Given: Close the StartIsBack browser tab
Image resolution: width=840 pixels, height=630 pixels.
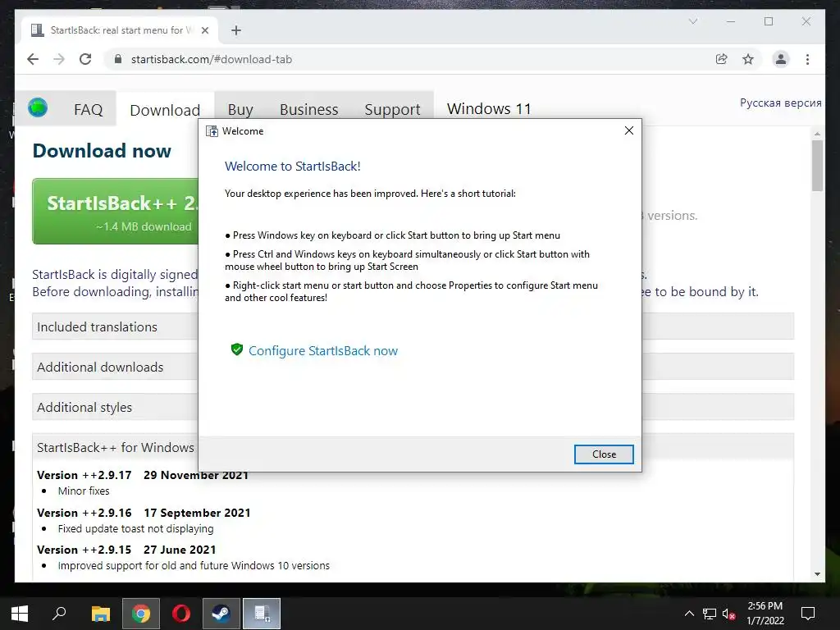Looking at the screenshot, I should [204, 30].
